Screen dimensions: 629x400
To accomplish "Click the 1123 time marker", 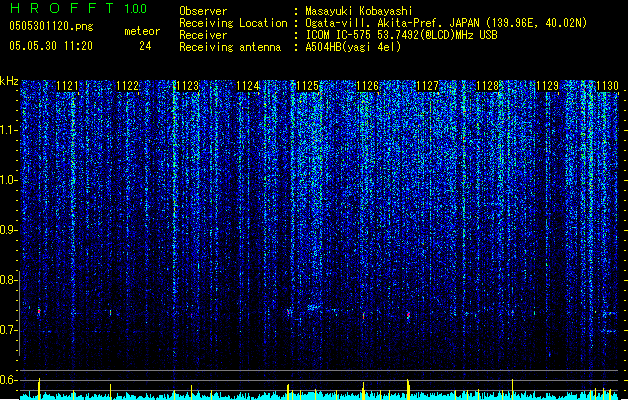I will click(x=187, y=86).
